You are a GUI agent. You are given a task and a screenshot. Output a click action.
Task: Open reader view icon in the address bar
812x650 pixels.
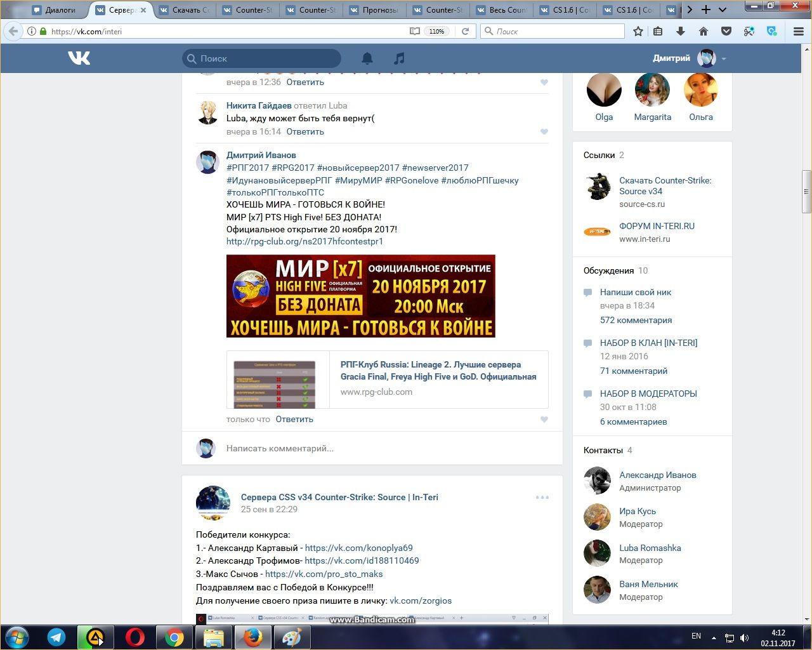pos(415,31)
